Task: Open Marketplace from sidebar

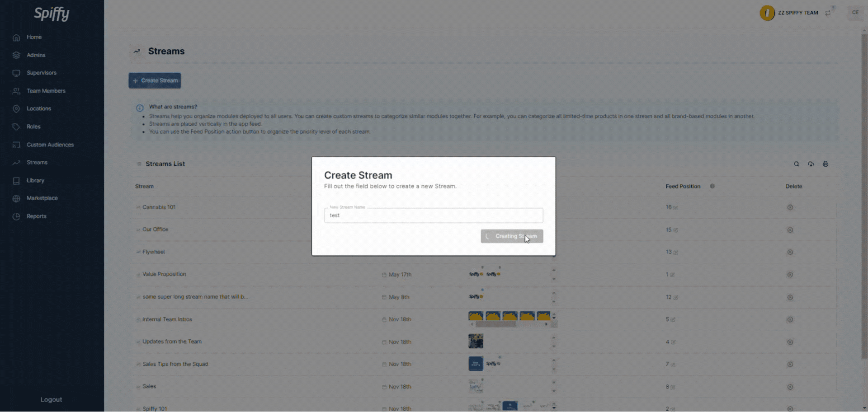Action: click(x=42, y=198)
